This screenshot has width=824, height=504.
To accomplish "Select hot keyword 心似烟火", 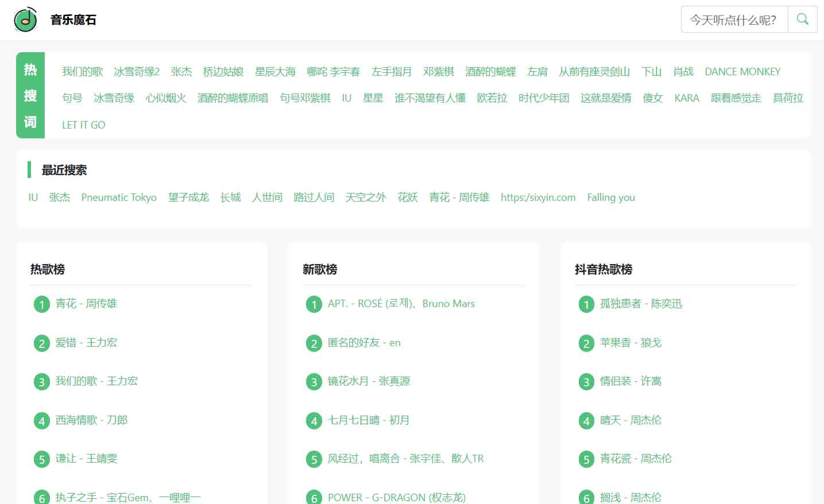I will 166,98.
